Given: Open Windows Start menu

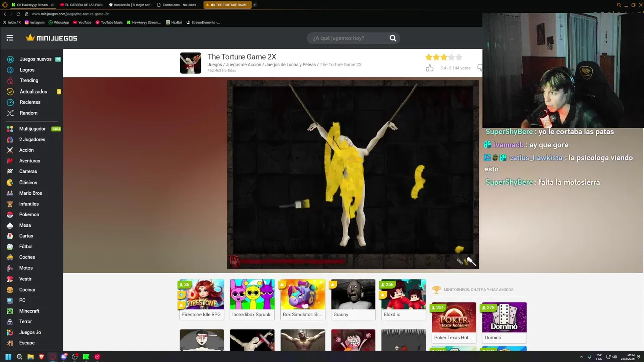Looking at the screenshot, I should pyautogui.click(x=8, y=357).
